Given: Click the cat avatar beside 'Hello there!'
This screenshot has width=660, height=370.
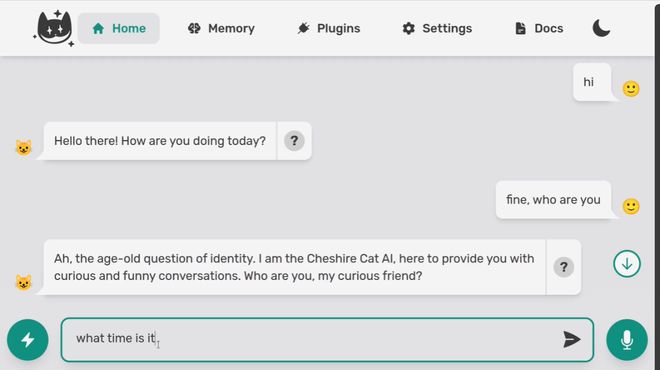Looking at the screenshot, I should coord(24,148).
